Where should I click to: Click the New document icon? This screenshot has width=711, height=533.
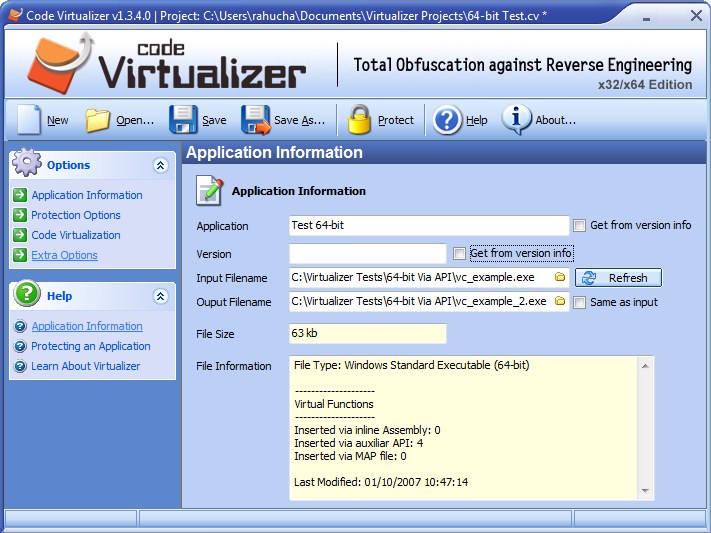[29, 120]
